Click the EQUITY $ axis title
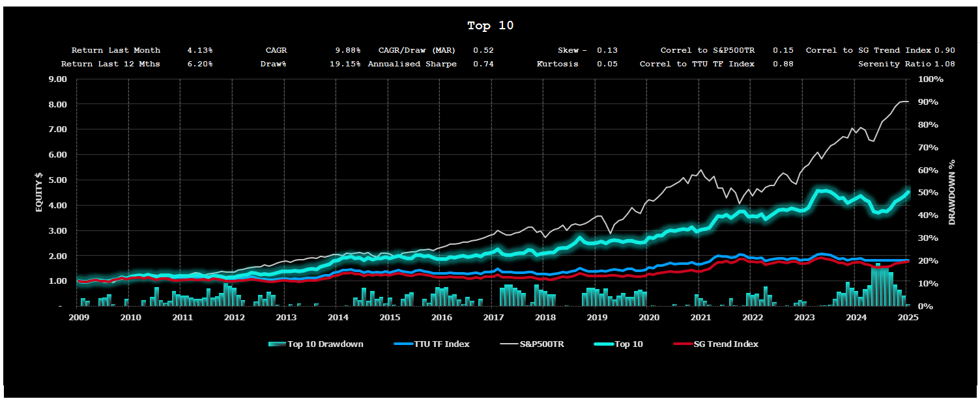The image size is (980, 401). [38, 192]
